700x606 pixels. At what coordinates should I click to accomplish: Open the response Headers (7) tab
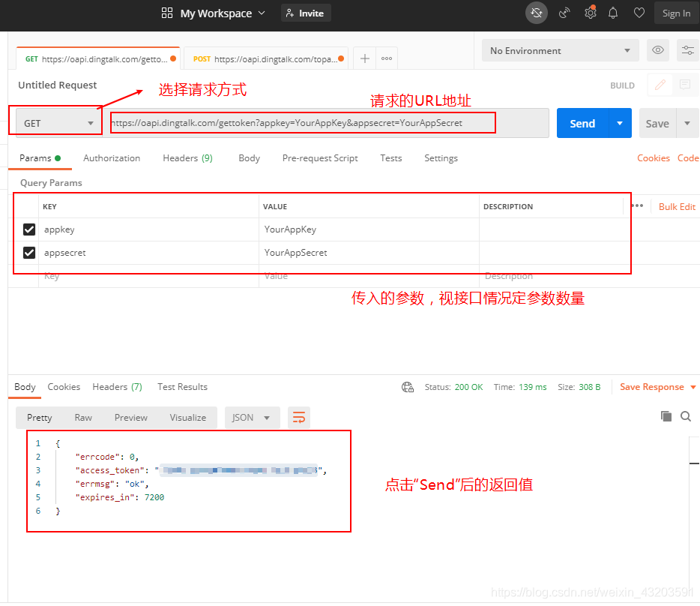(x=117, y=387)
